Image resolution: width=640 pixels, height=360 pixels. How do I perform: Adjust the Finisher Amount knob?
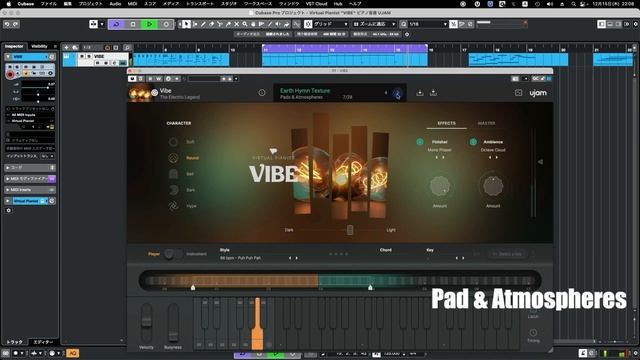tap(440, 186)
